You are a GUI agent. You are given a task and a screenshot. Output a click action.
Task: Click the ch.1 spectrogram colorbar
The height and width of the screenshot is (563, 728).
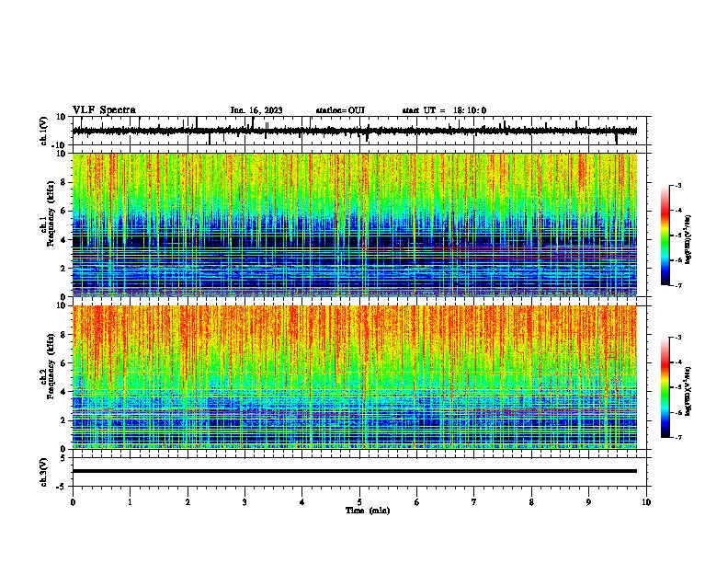pyautogui.click(x=665, y=236)
